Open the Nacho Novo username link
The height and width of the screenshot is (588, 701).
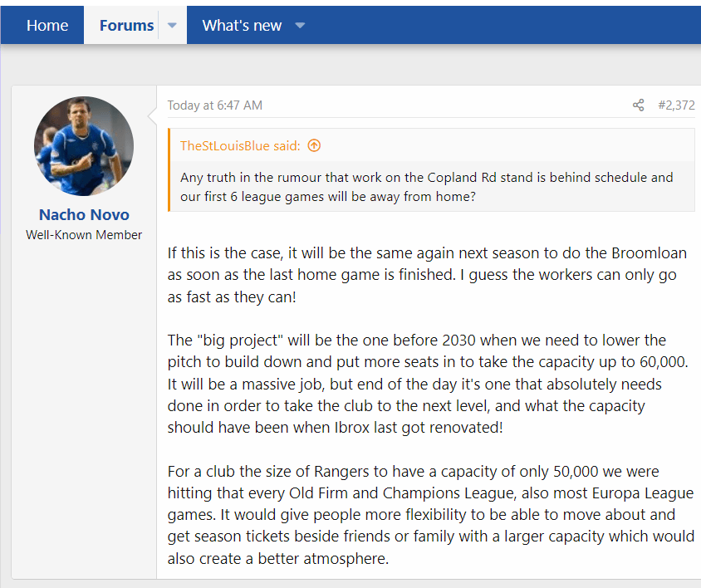pos(84,214)
